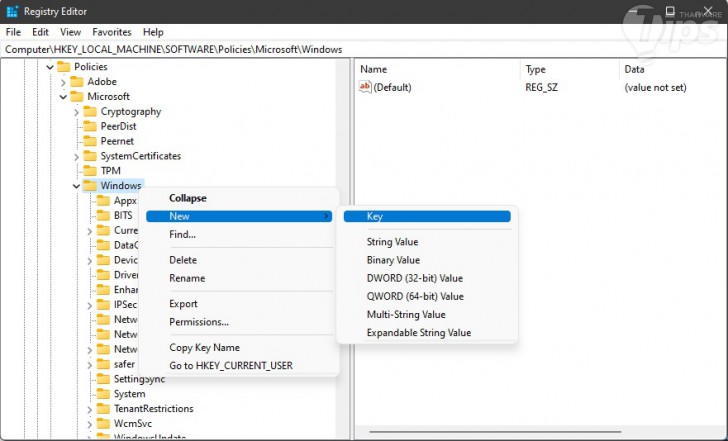Viewport: 728px width, 441px height.
Task: Click the SystemCertificates folder icon
Action: click(x=90, y=156)
